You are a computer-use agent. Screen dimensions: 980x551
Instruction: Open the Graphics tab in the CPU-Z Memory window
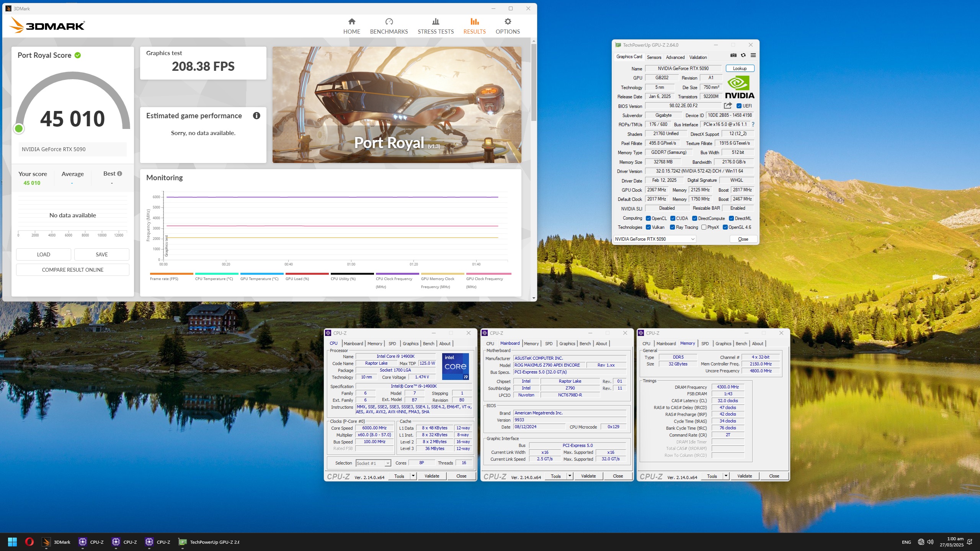723,344
